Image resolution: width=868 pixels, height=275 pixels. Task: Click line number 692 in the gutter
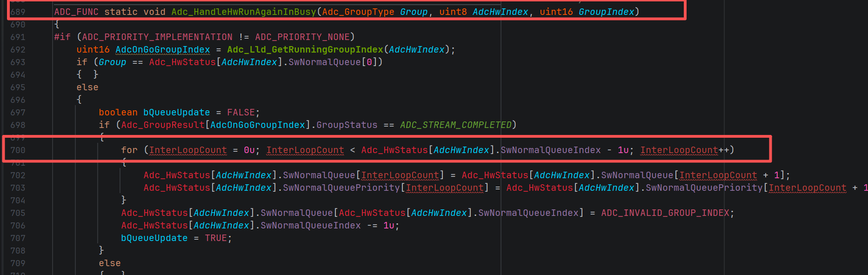coord(18,49)
